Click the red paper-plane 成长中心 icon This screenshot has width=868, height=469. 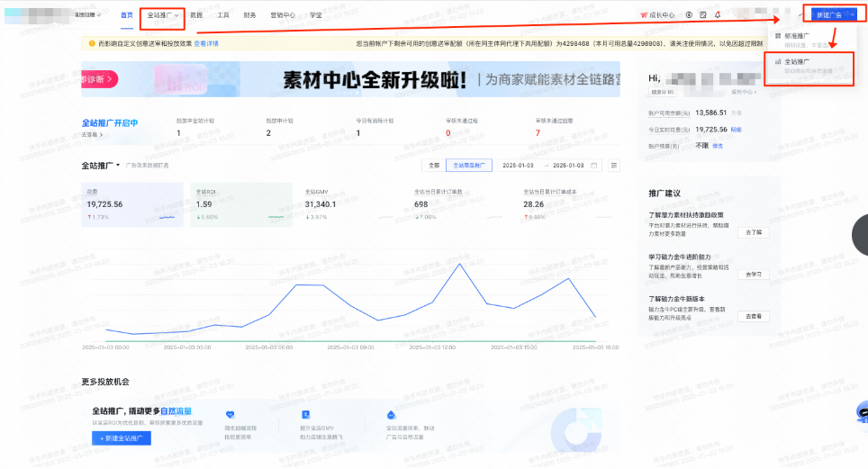click(643, 15)
